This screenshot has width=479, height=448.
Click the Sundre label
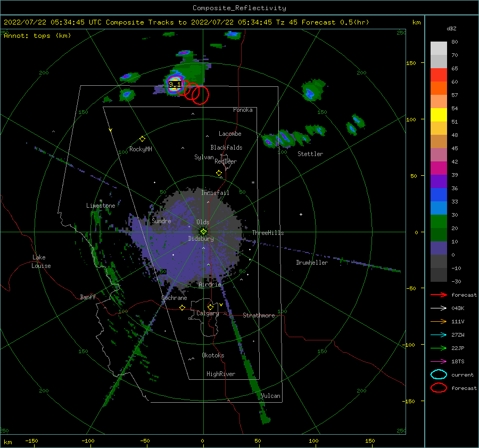click(x=161, y=221)
